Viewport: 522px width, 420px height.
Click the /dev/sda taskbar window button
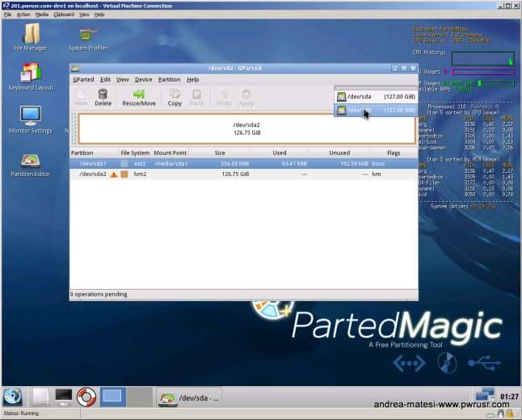(189, 397)
